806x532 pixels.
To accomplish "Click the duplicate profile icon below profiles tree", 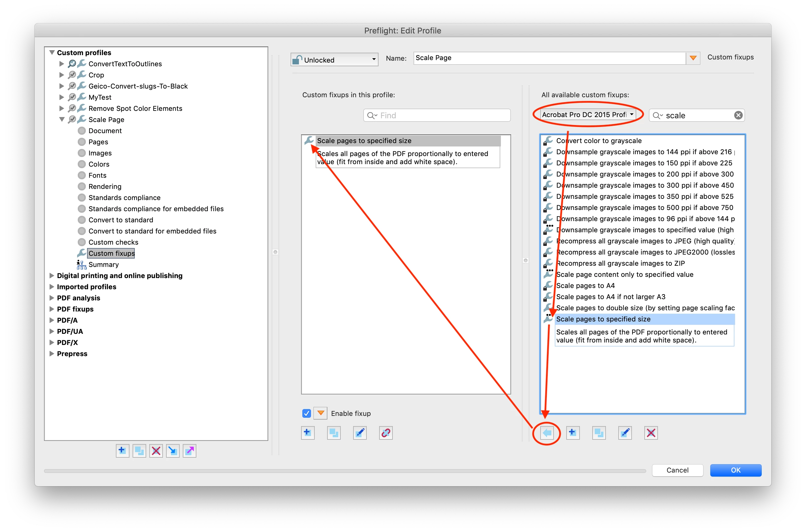I will 139,451.
